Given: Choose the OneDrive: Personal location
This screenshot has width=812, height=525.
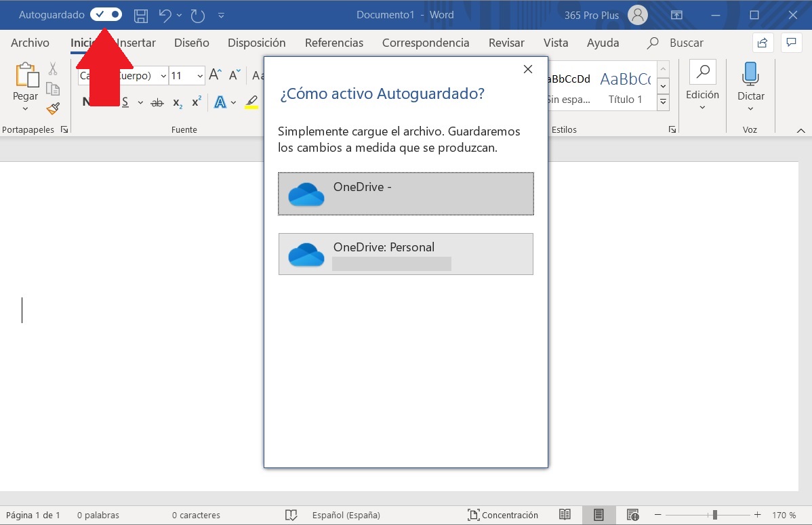Looking at the screenshot, I should coord(405,254).
